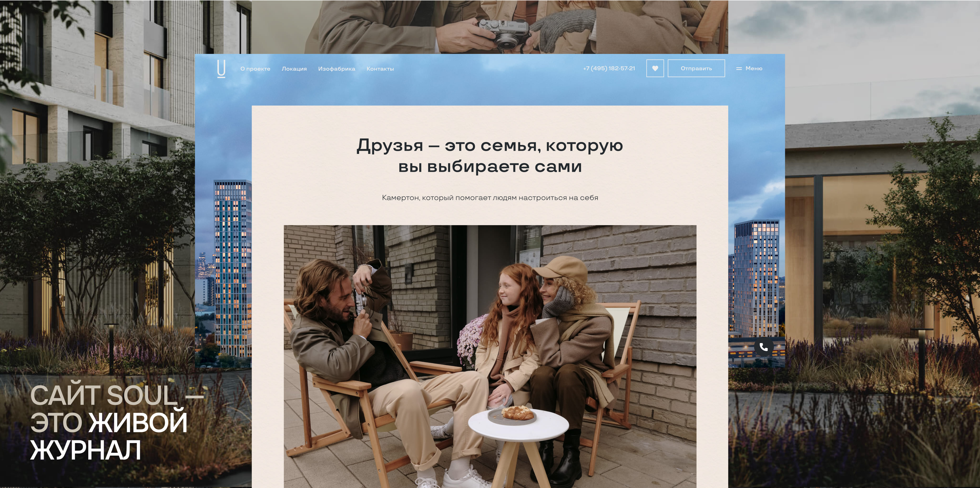Click phone number +7 (495) 182-57-21
This screenshot has height=488, width=980.
pyautogui.click(x=609, y=68)
